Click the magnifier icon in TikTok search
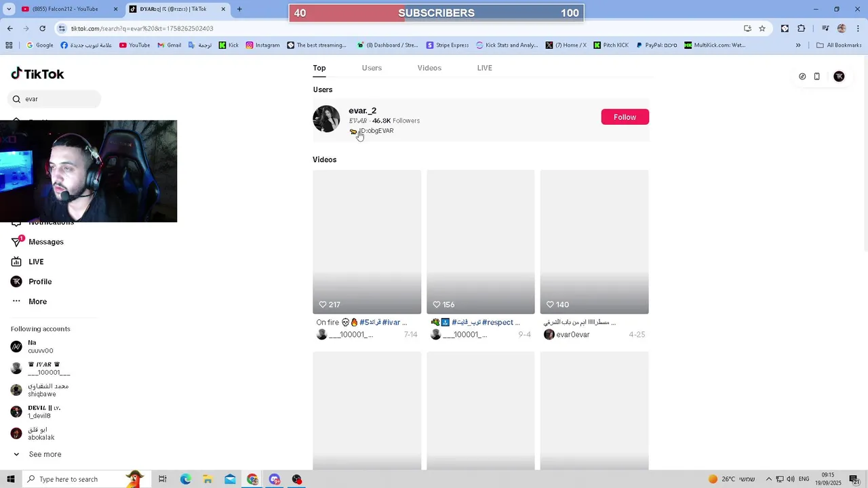 [x=16, y=99]
